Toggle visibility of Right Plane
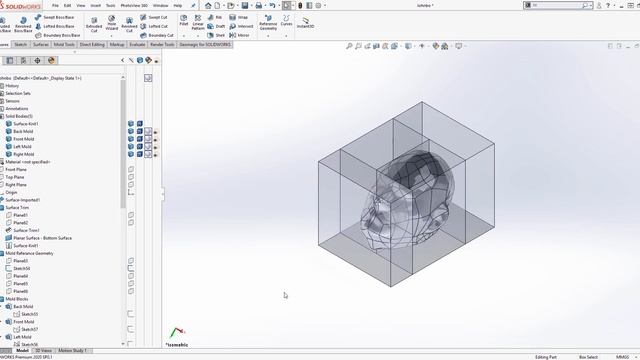Image resolution: width=640 pixels, height=360 pixels. pyautogui.click(x=131, y=184)
